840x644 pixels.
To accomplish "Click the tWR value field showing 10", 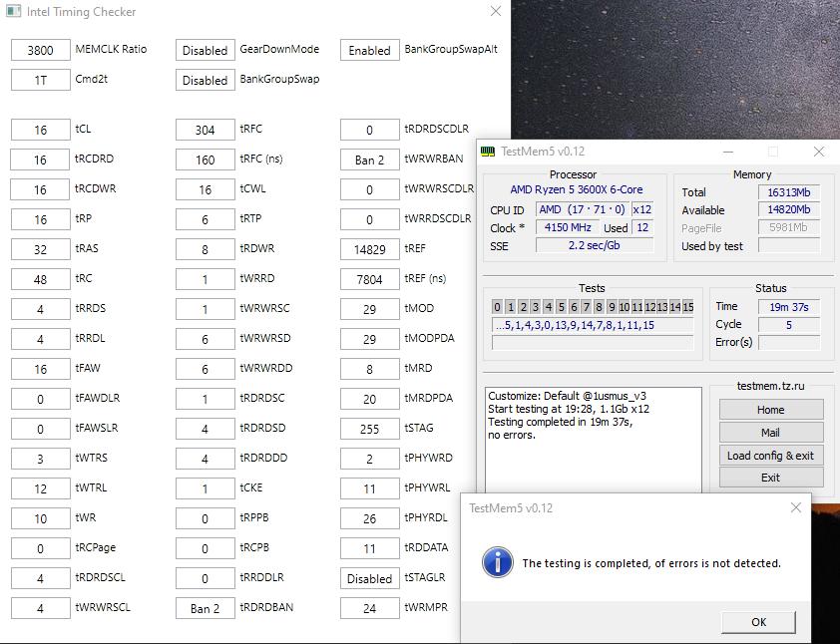I will coord(41,518).
